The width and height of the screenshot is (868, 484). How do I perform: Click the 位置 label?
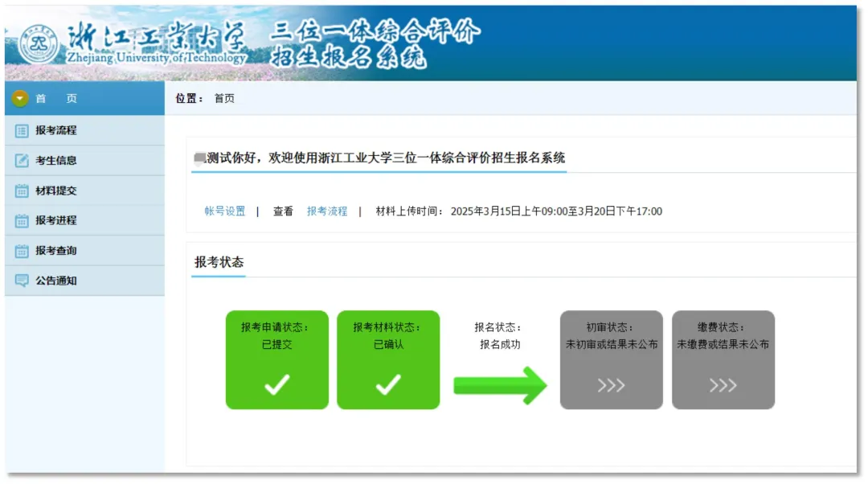[x=190, y=99]
